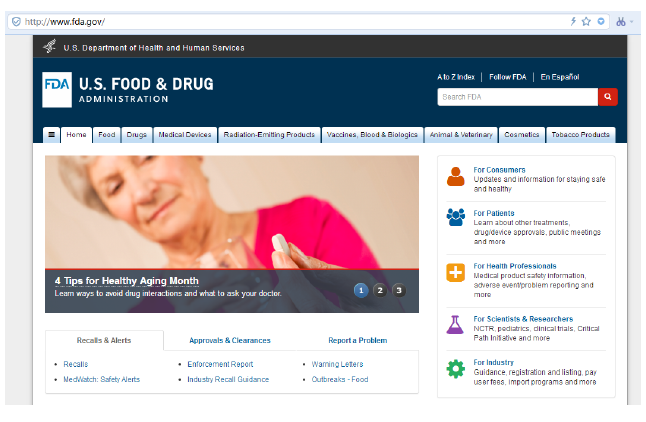Select slide 3 in the carousel
Viewport: 646px width, 422px height.
click(x=399, y=291)
